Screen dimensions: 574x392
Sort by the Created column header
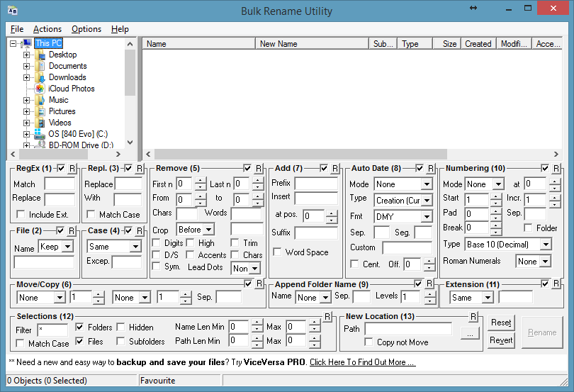coord(478,44)
